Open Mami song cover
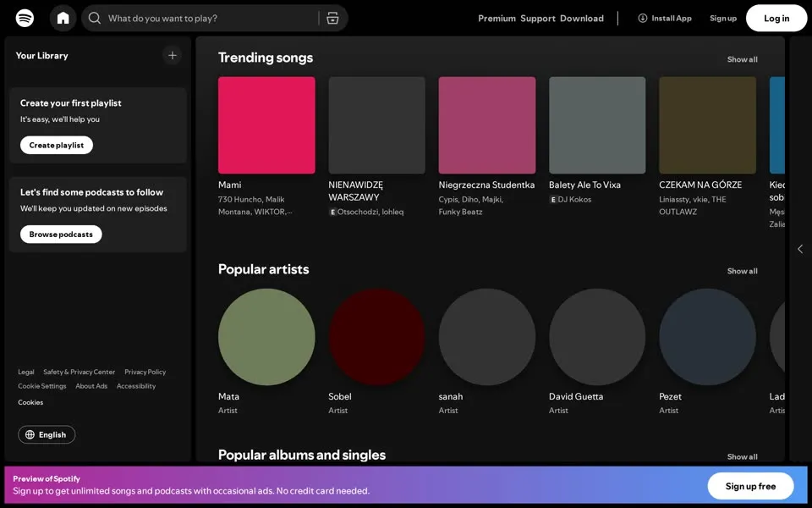Viewport: 812px width, 508px height. (x=266, y=125)
